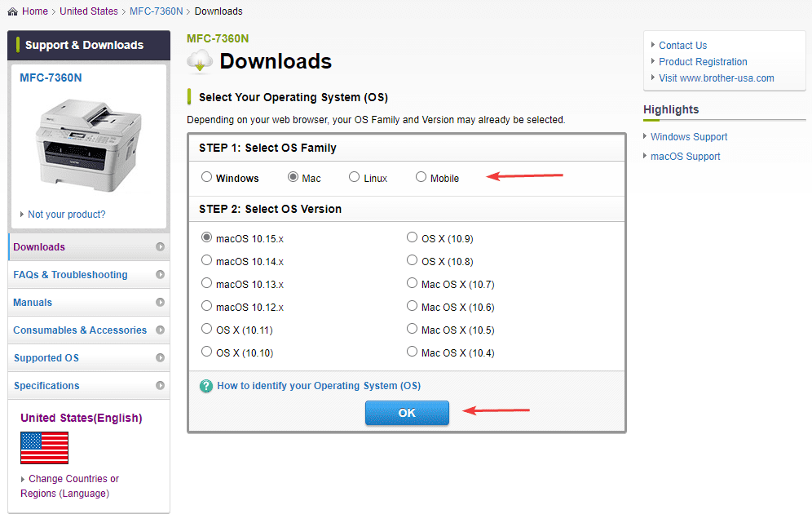Click arrow icon beside Manuals
Image resolution: width=812 pixels, height=514 pixels.
(160, 303)
